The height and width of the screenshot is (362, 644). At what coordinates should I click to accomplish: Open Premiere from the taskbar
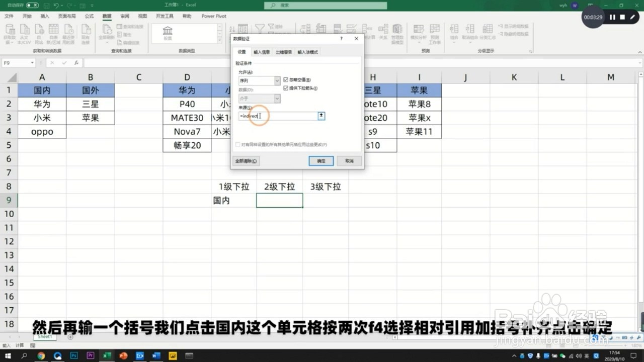click(91, 355)
